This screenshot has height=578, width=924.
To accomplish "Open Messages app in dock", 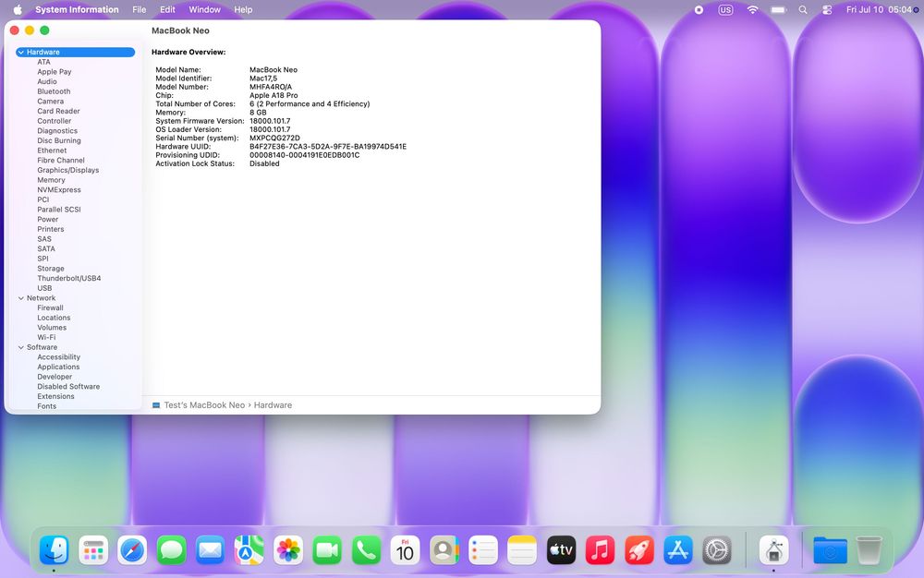I will [x=172, y=550].
